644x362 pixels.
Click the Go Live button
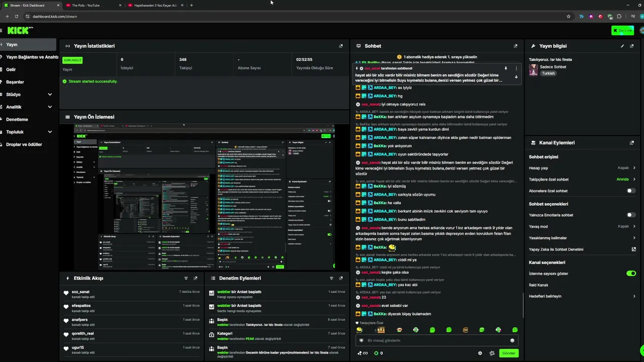click(x=622, y=31)
